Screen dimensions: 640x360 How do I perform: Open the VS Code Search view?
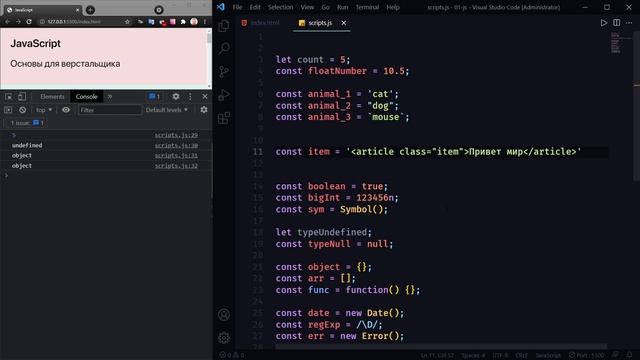click(x=224, y=49)
